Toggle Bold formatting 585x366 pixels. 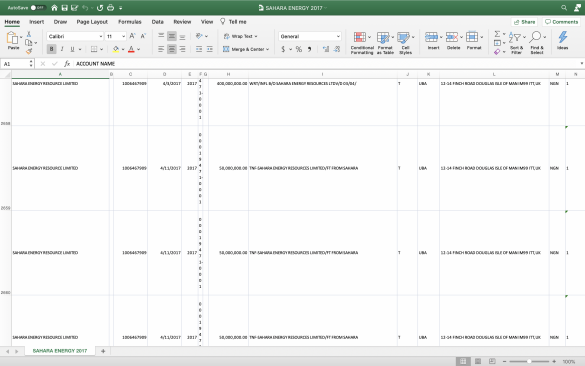(x=51, y=49)
